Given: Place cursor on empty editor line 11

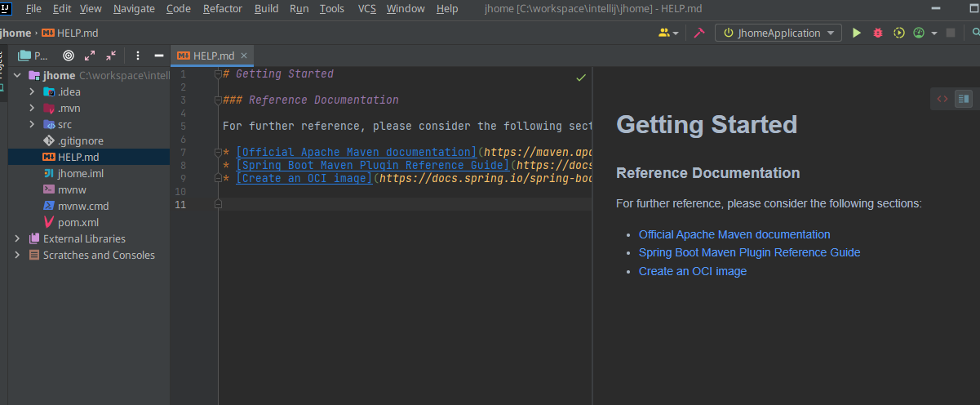Looking at the screenshot, I should click(x=407, y=204).
